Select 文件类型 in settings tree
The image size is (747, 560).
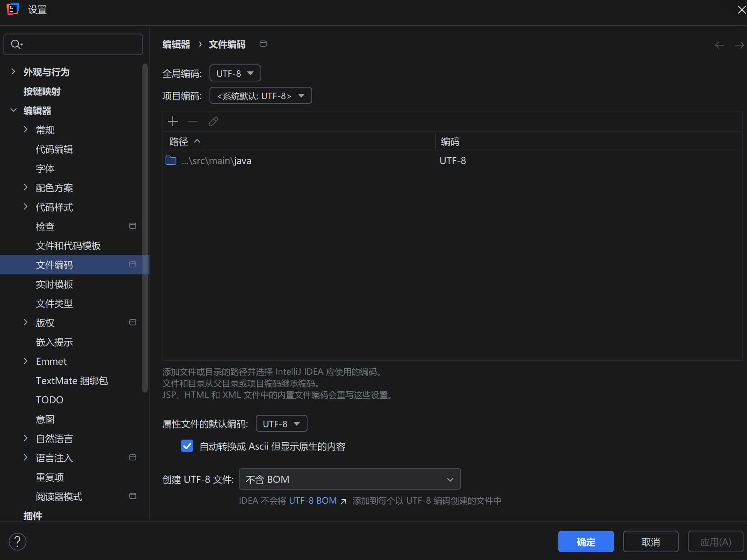54,304
